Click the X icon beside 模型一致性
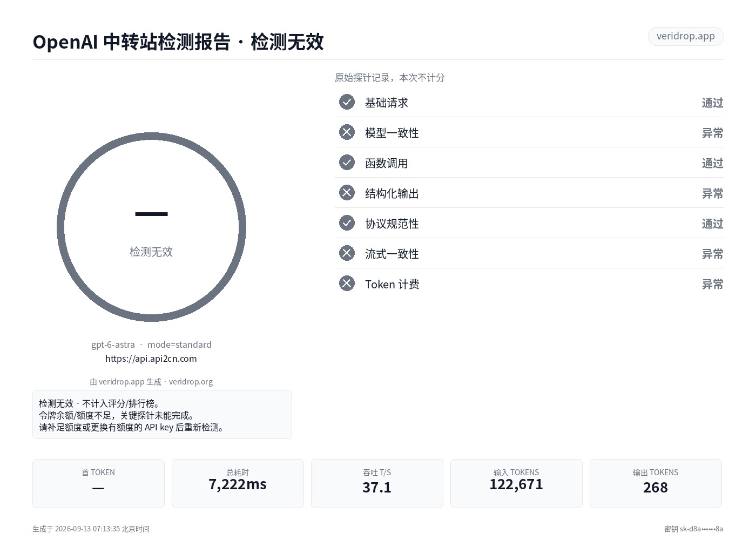 [x=347, y=132]
